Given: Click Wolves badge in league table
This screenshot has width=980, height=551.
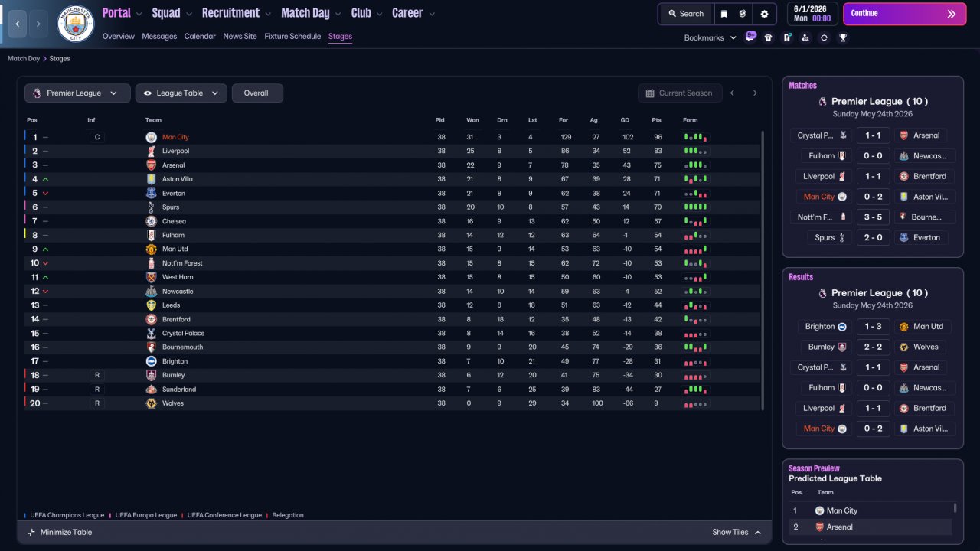Looking at the screenshot, I should coord(151,403).
